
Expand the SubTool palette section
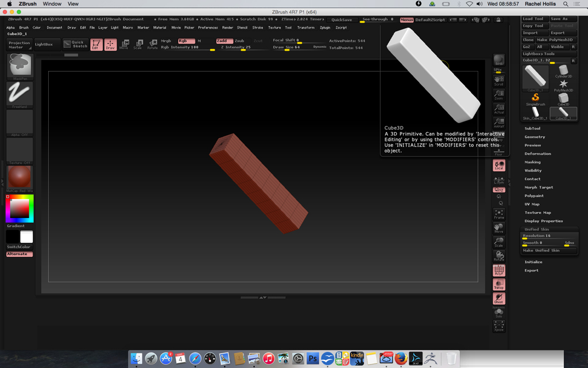coord(532,128)
